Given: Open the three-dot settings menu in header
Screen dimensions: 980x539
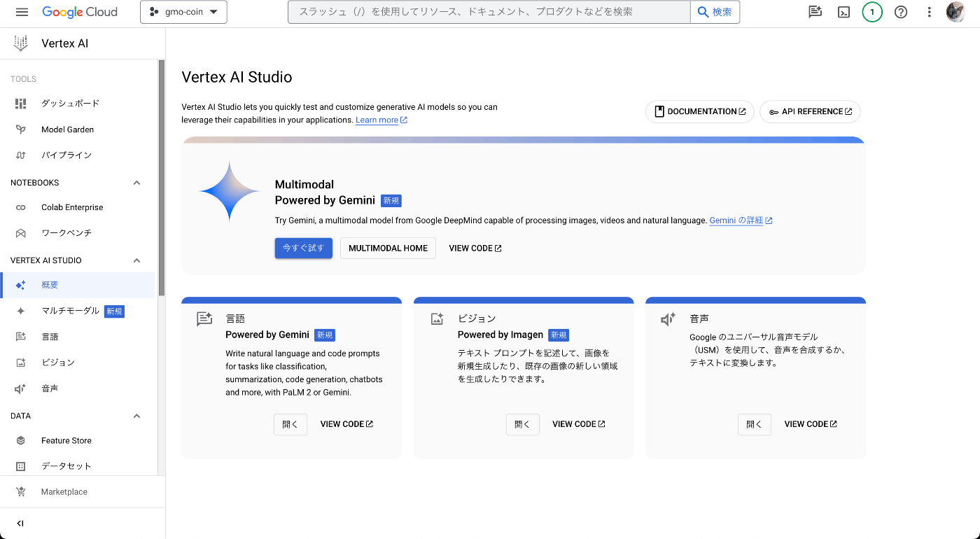Looking at the screenshot, I should 929,12.
